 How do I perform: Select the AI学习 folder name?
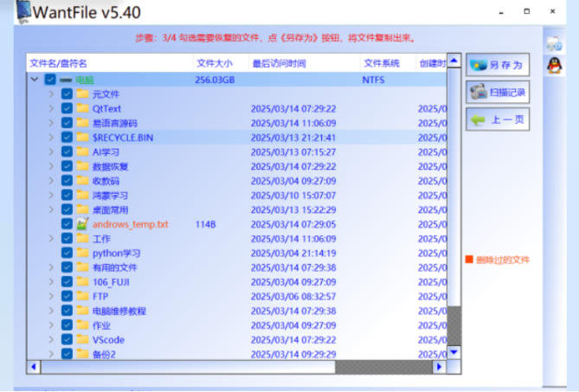[x=106, y=151]
